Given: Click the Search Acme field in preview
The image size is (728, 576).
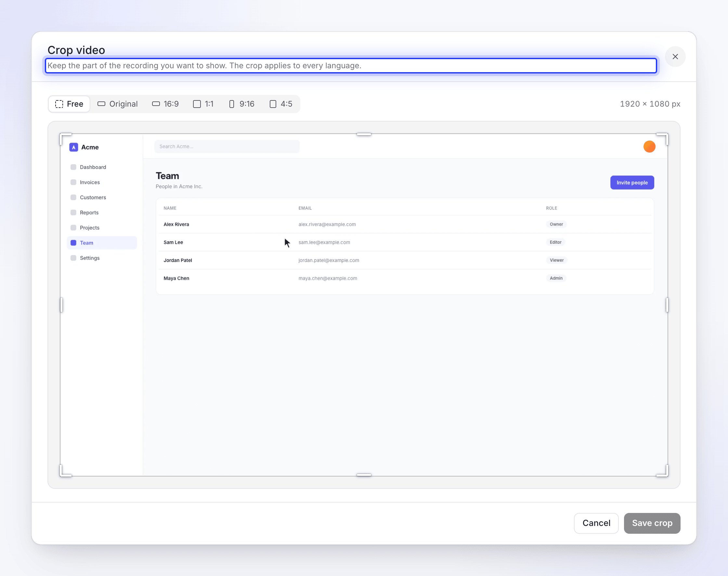Looking at the screenshot, I should 227,147.
